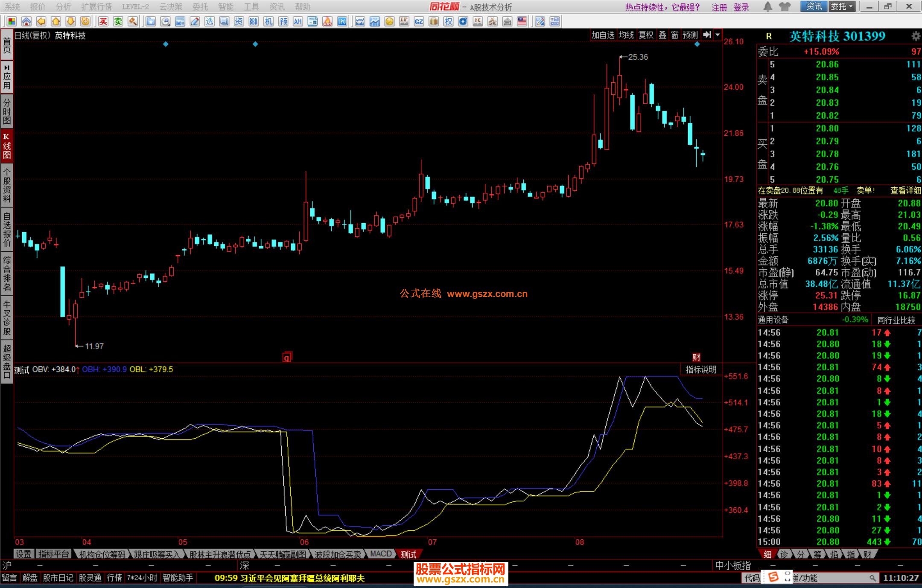Toggle 均线 moving average display
This screenshot has width=922, height=588.
(x=626, y=35)
